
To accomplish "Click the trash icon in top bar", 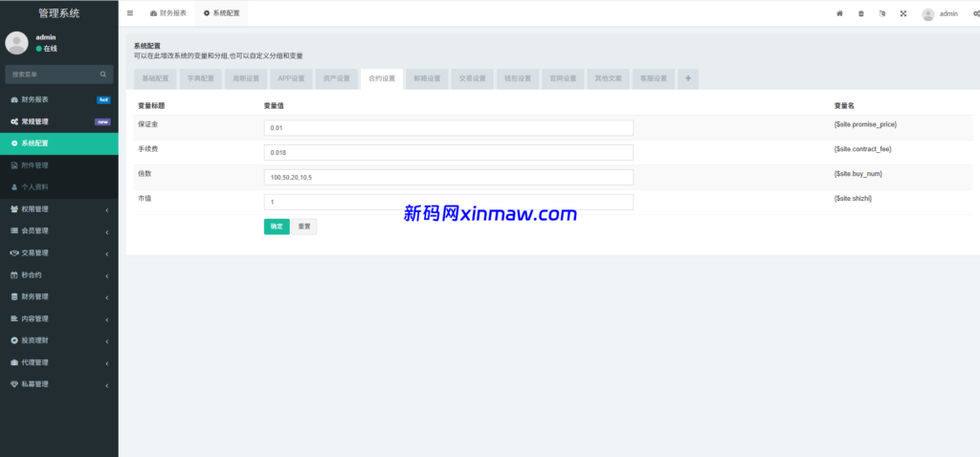I will (x=860, y=13).
